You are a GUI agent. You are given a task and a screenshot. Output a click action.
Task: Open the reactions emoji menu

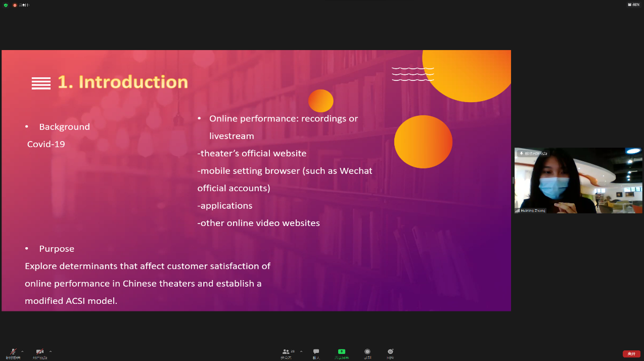[390, 353]
